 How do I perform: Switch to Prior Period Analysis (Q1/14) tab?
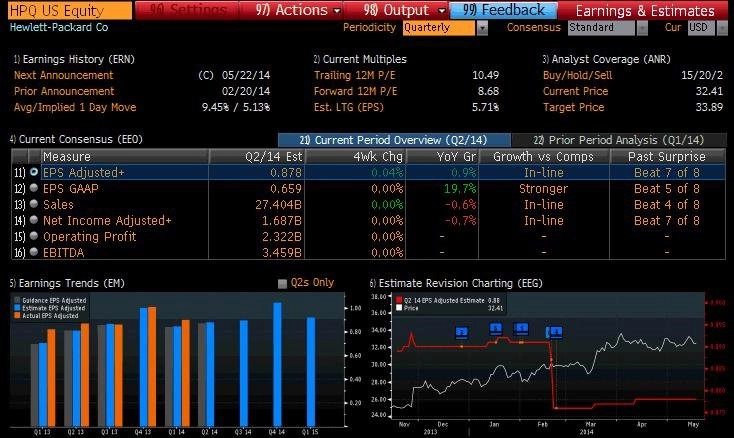coord(618,140)
